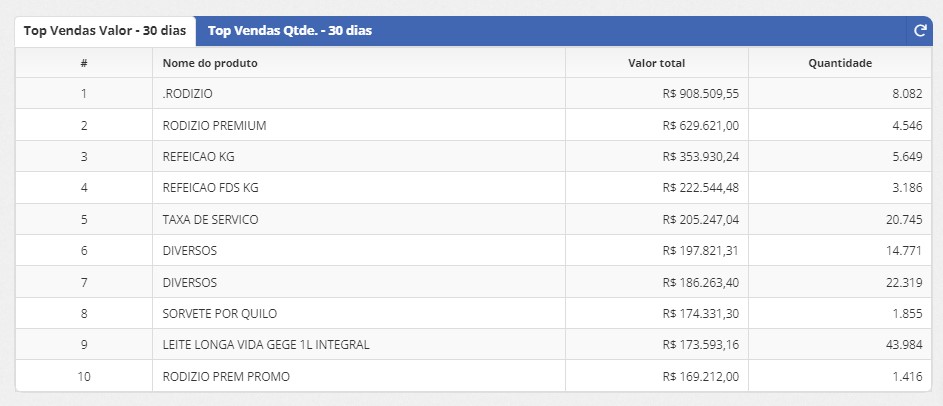The width and height of the screenshot is (943, 406).
Task: Click the REFEICAO KG product cell
Action: [359, 156]
